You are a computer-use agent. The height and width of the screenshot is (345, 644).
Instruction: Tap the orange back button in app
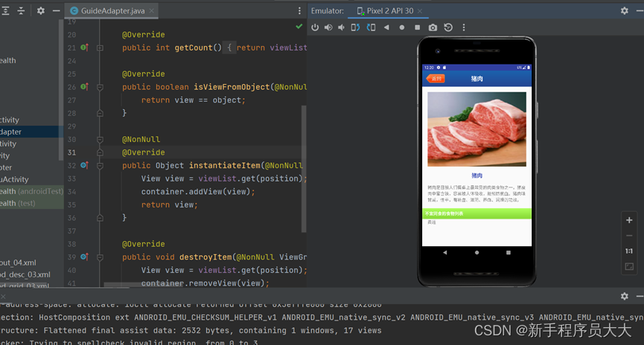(x=436, y=78)
